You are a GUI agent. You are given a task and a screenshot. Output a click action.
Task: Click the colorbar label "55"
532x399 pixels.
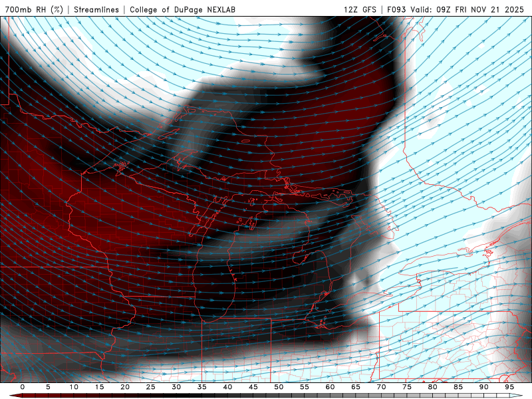(x=305, y=387)
